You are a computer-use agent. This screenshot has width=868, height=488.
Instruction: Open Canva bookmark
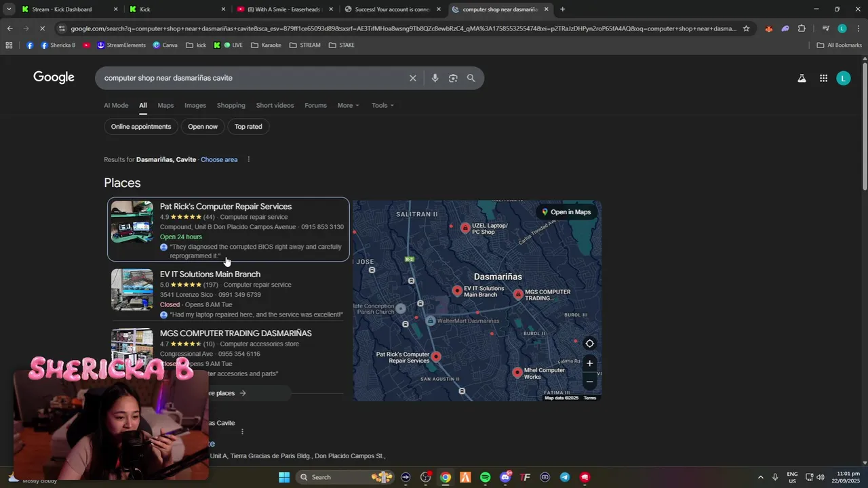(165, 45)
